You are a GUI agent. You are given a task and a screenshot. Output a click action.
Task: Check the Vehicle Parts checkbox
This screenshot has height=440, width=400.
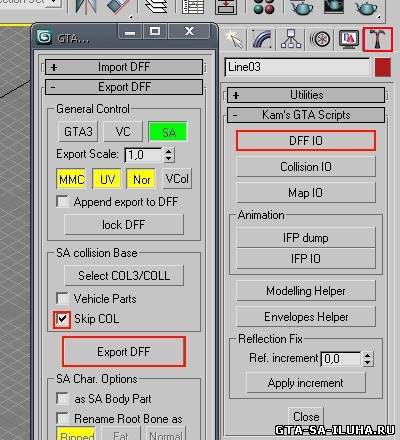pyautogui.click(x=62, y=299)
